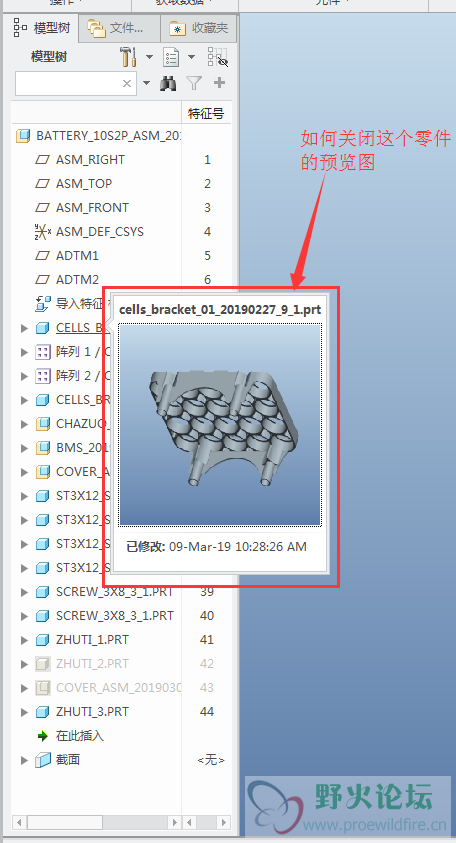The image size is (456, 843).
Task: Click the plus add icon
Action: [x=219, y=83]
